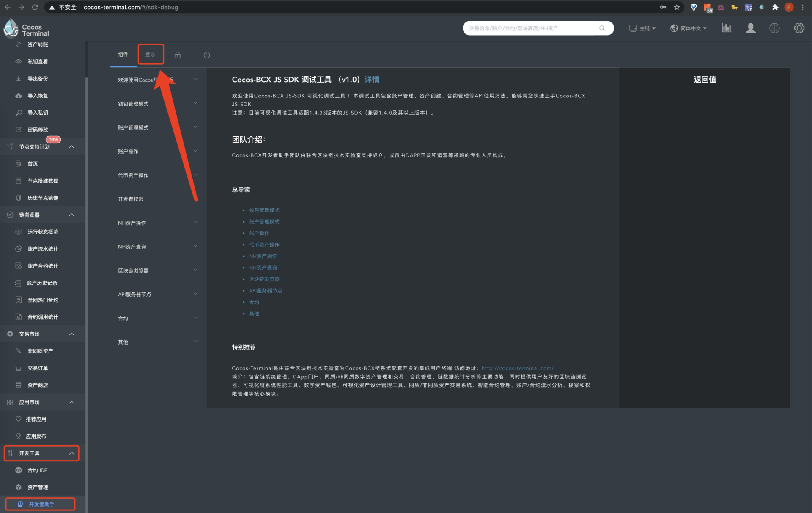Screen dimensions: 812x513
Task: Open 私钥查看 private key viewer
Action: tap(38, 61)
